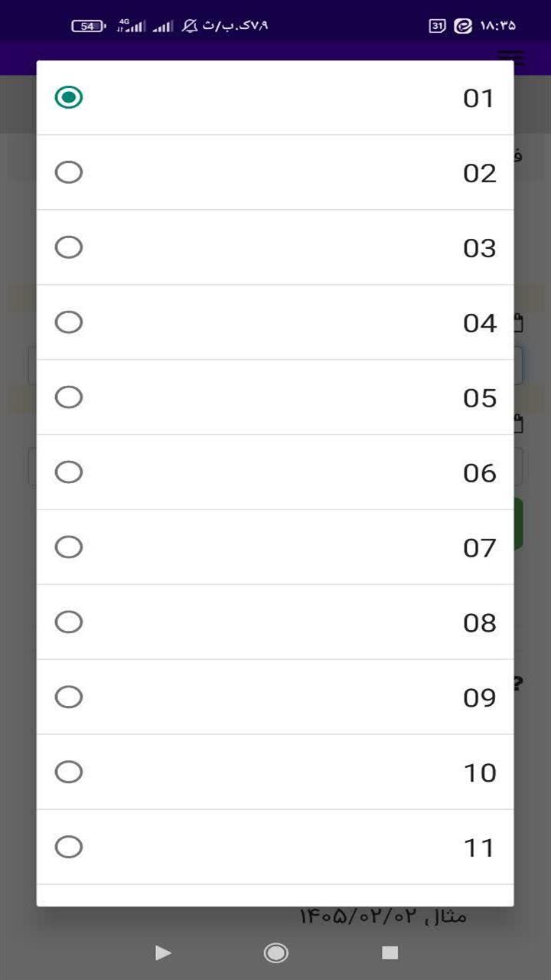Choose the 02 radio option
The image size is (551, 980).
(69, 172)
